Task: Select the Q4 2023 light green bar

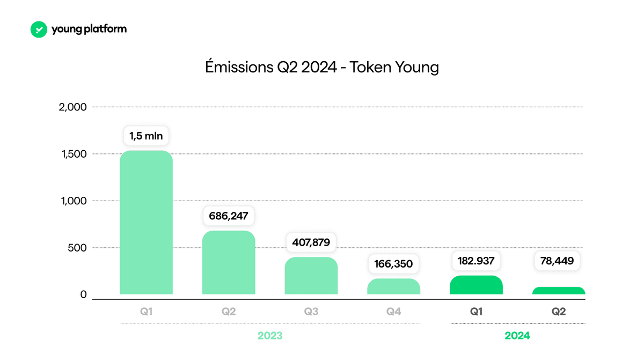Action: 394,286
